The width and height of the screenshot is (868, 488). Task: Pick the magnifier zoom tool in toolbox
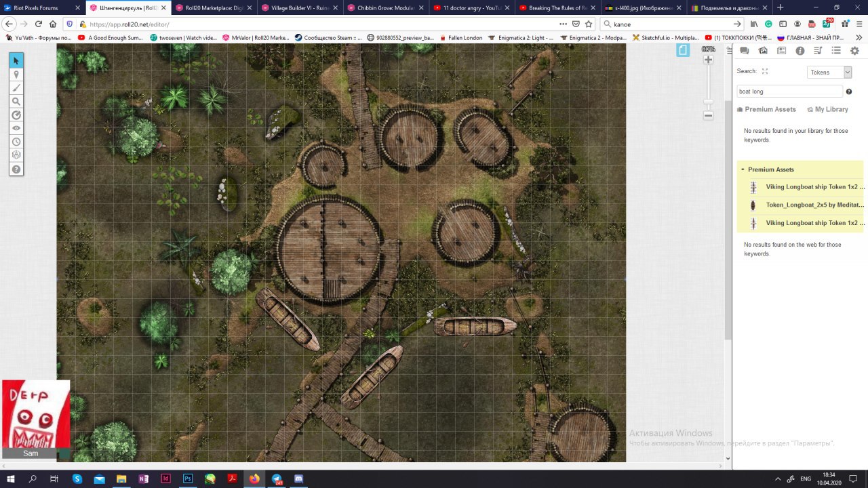tap(16, 102)
